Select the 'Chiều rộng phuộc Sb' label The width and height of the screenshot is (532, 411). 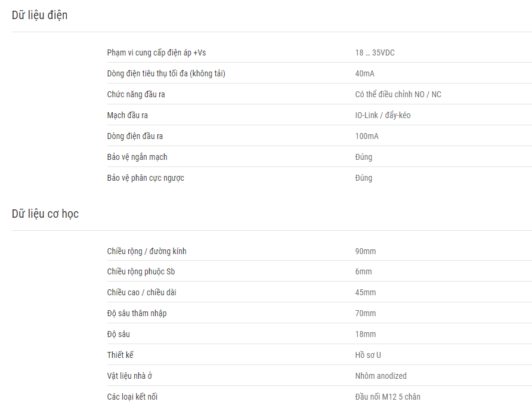point(141,271)
